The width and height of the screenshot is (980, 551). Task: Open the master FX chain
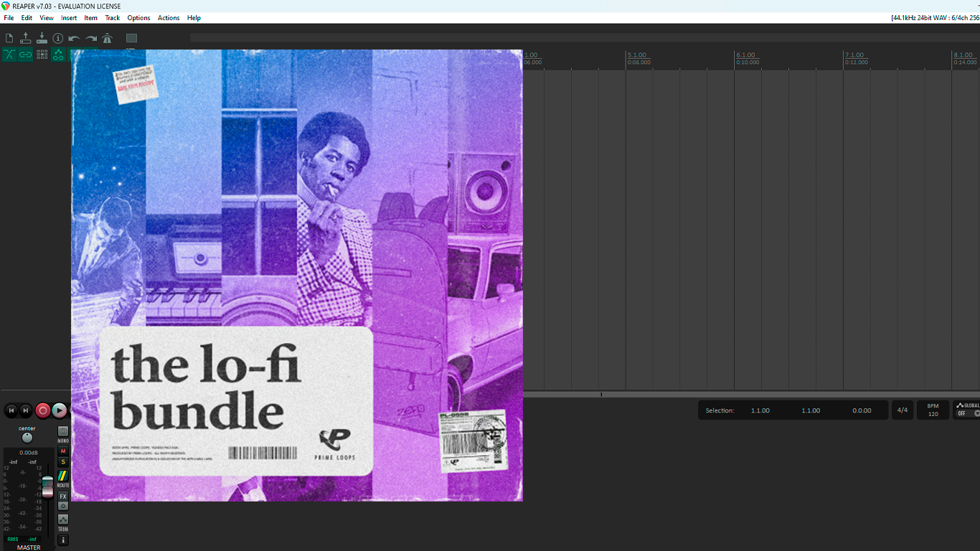[x=63, y=496]
